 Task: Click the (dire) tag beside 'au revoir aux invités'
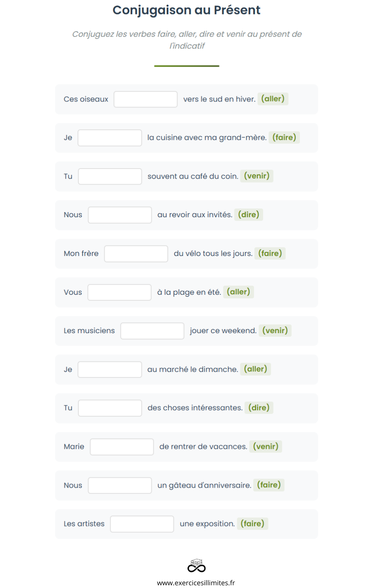click(x=249, y=214)
